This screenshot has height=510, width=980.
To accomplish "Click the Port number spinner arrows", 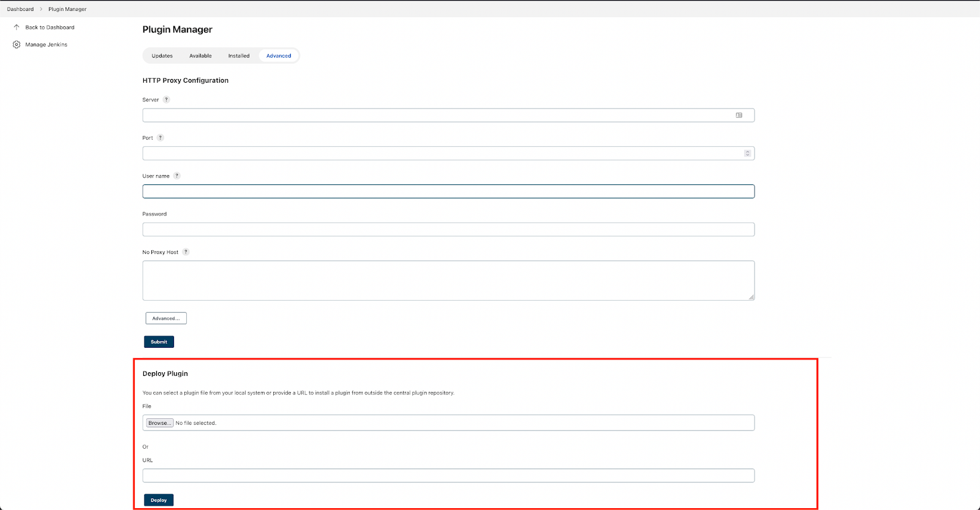I will [x=747, y=153].
